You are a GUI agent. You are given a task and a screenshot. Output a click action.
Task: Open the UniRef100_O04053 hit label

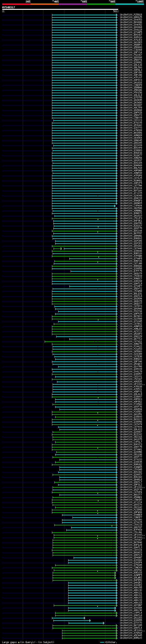point(131,20)
